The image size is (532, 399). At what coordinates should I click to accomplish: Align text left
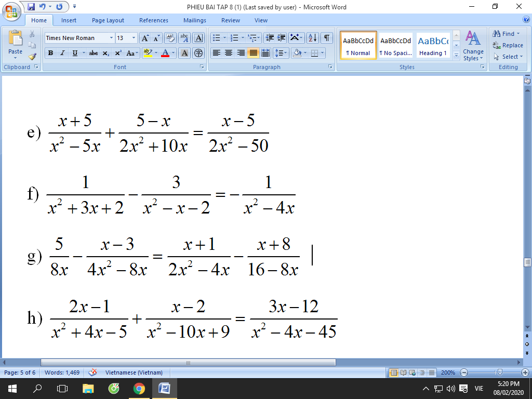[x=217, y=52]
